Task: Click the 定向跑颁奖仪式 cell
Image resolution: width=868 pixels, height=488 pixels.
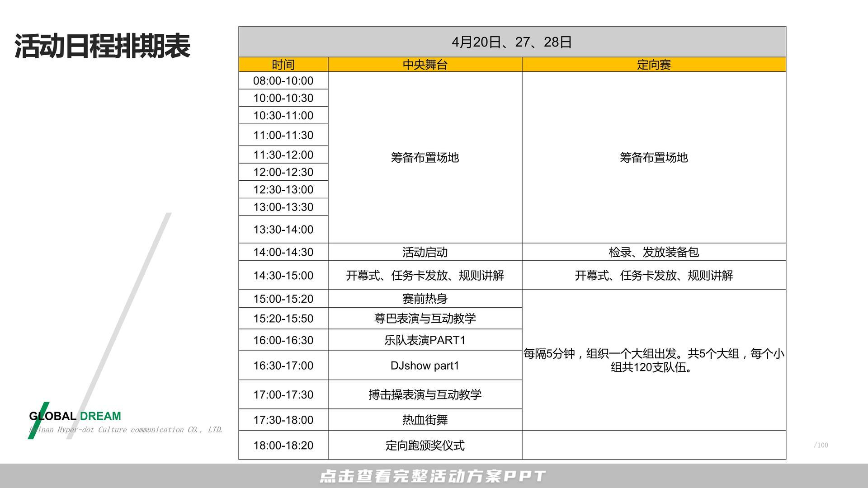Action: point(425,445)
